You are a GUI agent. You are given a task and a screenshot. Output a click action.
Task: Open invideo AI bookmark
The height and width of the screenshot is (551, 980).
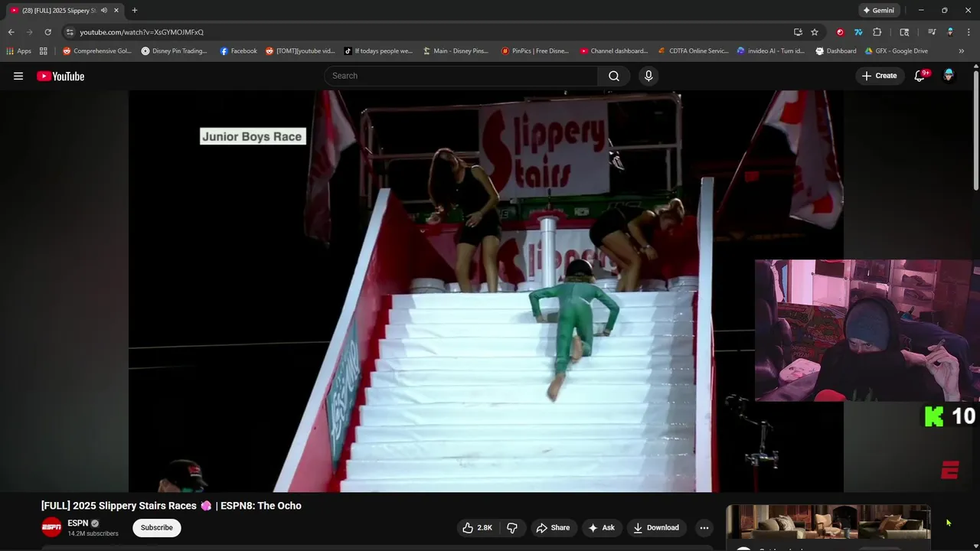771,51
